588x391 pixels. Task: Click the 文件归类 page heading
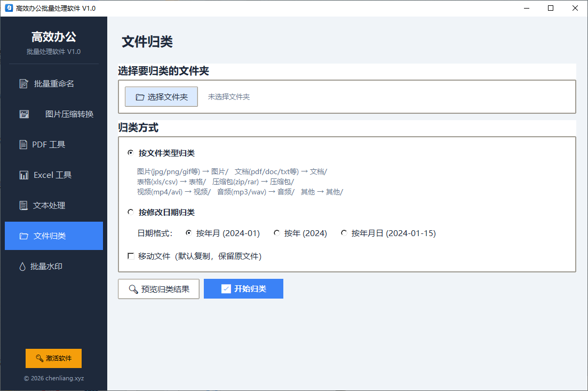(x=147, y=42)
